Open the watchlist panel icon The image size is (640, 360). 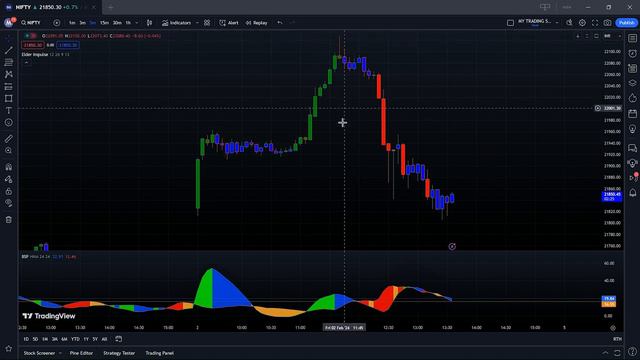pos(632,38)
